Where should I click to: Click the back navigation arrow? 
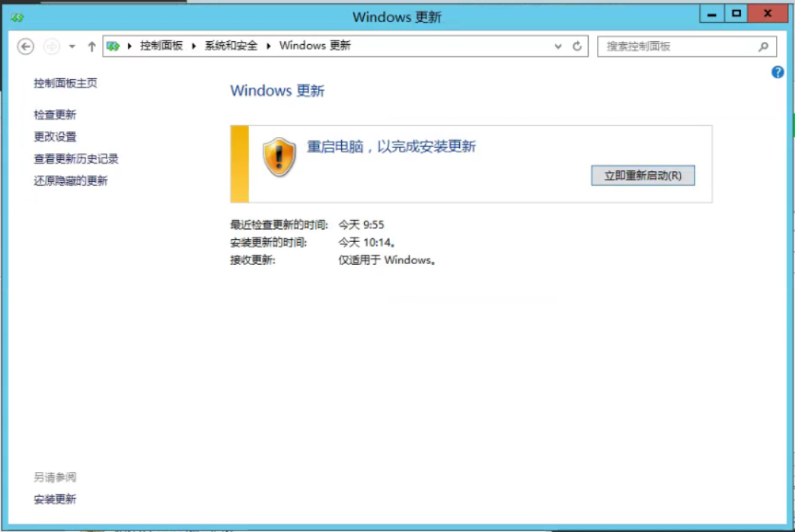(25, 46)
